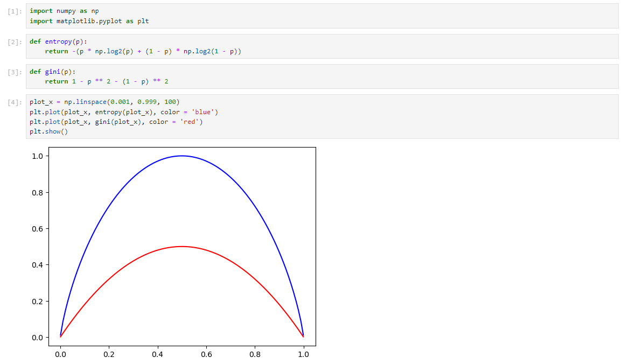
Task: Select cell prompt [1]:
Action: [x=15, y=11]
